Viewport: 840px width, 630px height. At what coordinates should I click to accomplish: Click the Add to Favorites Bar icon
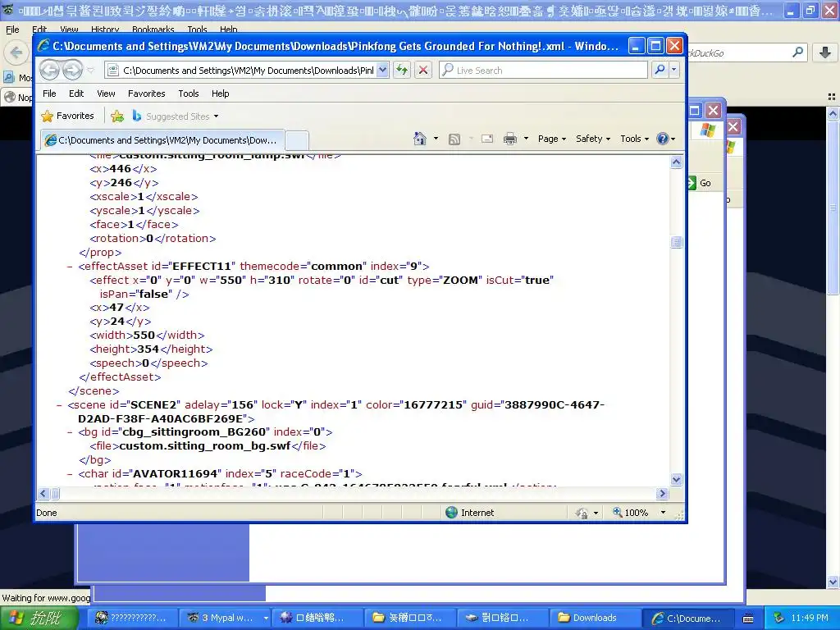(x=117, y=116)
